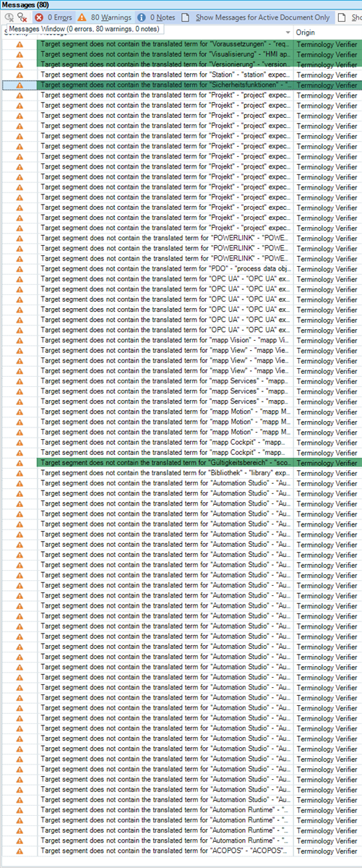Select the "Voraussetzungen" terminology warning message
Viewport: 362px width, 868px height.
coord(166,44)
